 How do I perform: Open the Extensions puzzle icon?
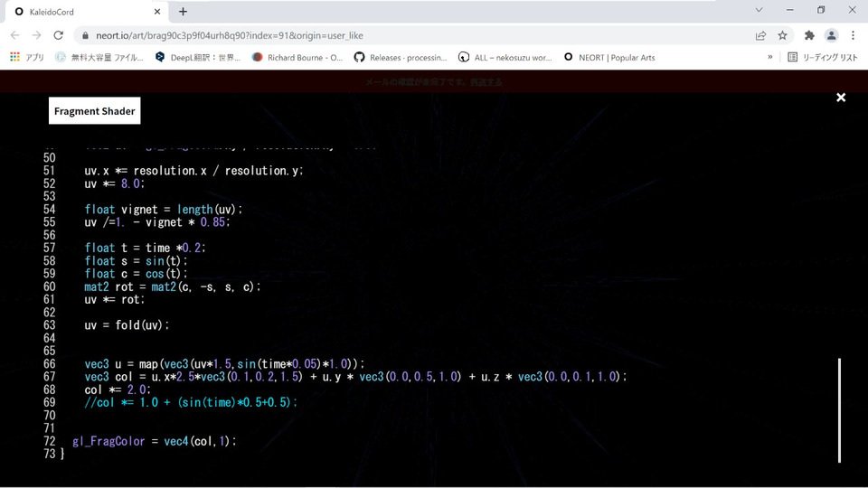pyautogui.click(x=809, y=35)
